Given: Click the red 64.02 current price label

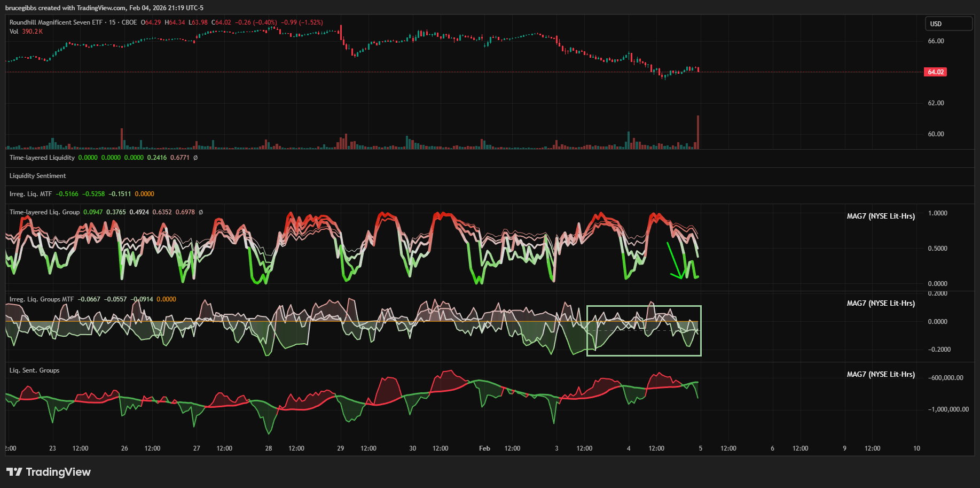Looking at the screenshot, I should coord(935,72).
